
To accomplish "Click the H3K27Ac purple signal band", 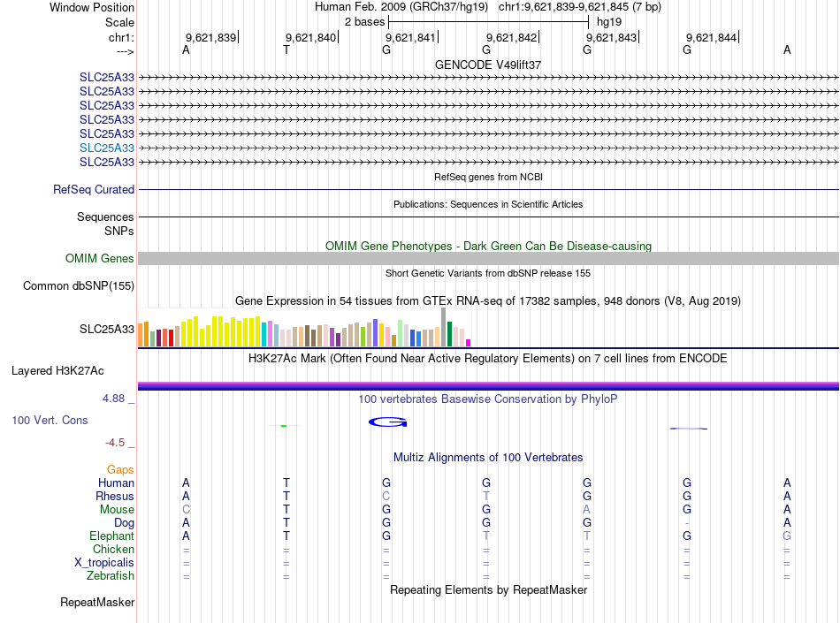I will click(489, 386).
